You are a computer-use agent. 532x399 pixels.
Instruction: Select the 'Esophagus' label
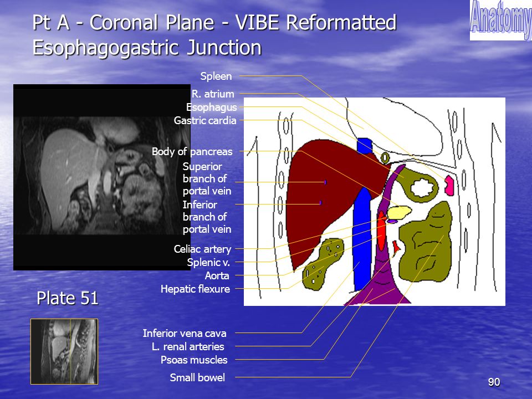[211, 107]
